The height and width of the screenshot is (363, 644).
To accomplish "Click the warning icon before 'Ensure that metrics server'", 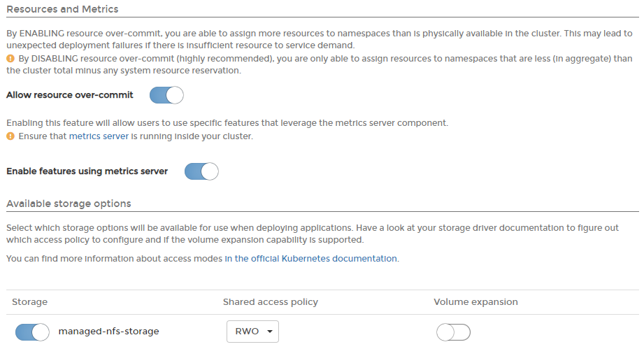I will (x=10, y=136).
